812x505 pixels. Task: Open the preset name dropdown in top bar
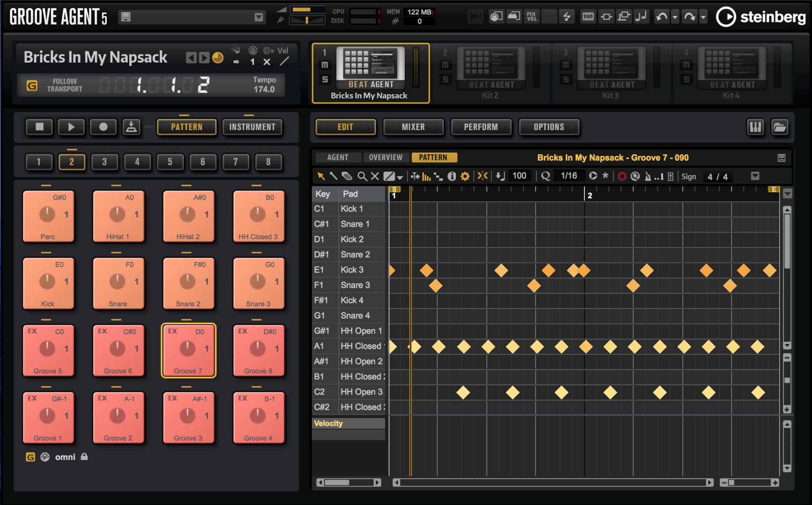[259, 17]
